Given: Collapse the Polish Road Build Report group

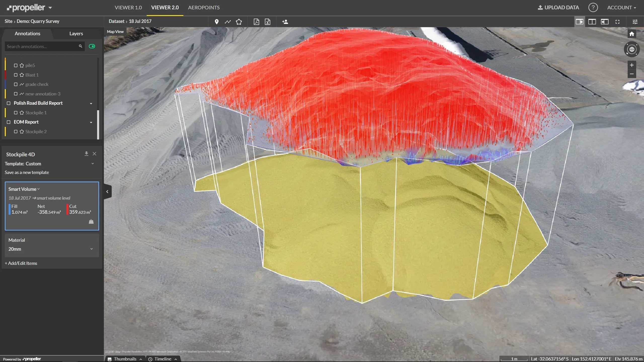Looking at the screenshot, I should click(x=91, y=103).
